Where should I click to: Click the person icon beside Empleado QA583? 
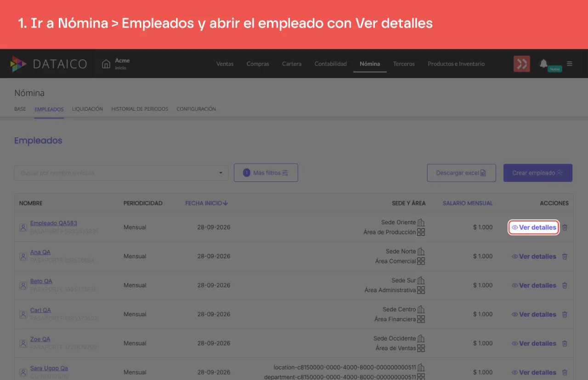point(23,227)
